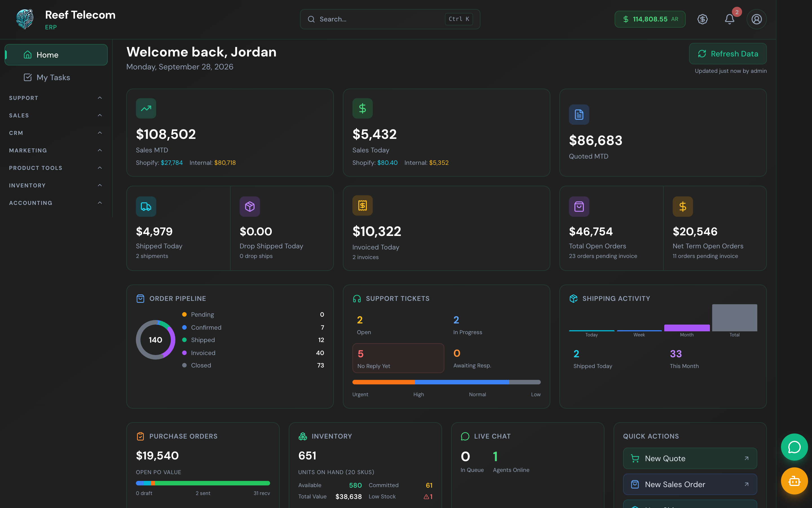Click the New Quote quick action

[x=690, y=458]
